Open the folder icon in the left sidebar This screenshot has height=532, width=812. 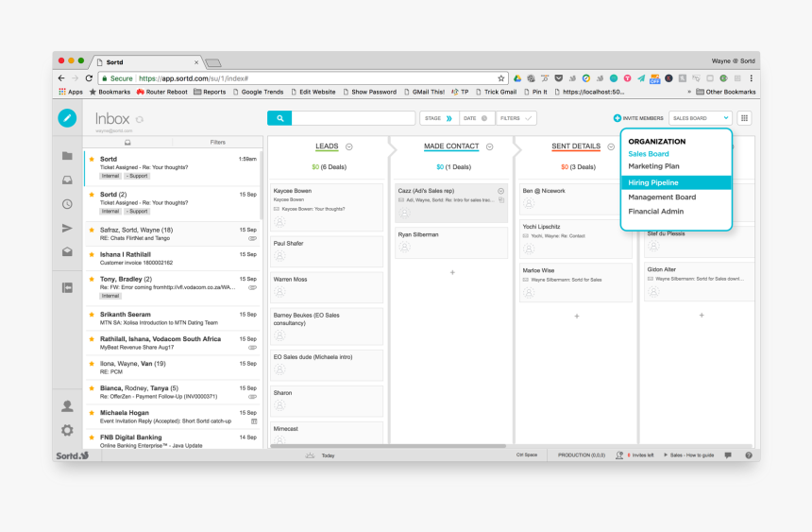click(x=67, y=156)
